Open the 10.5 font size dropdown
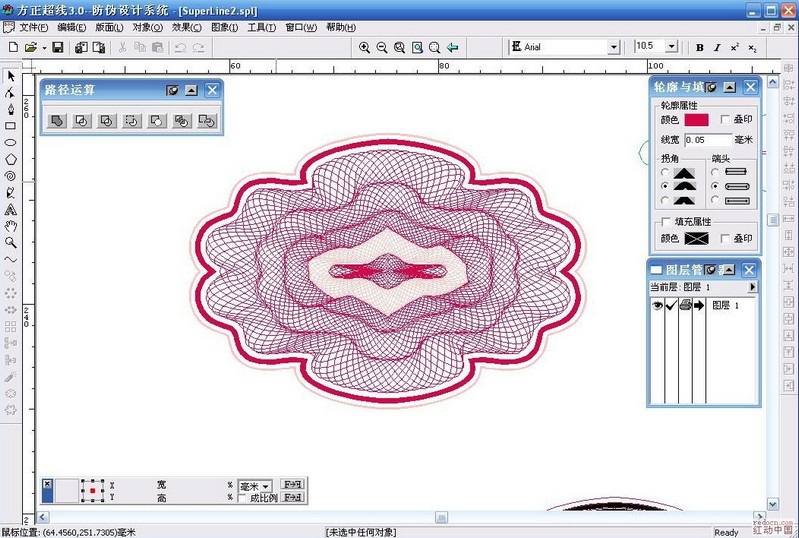This screenshot has height=538, width=799. [672, 46]
